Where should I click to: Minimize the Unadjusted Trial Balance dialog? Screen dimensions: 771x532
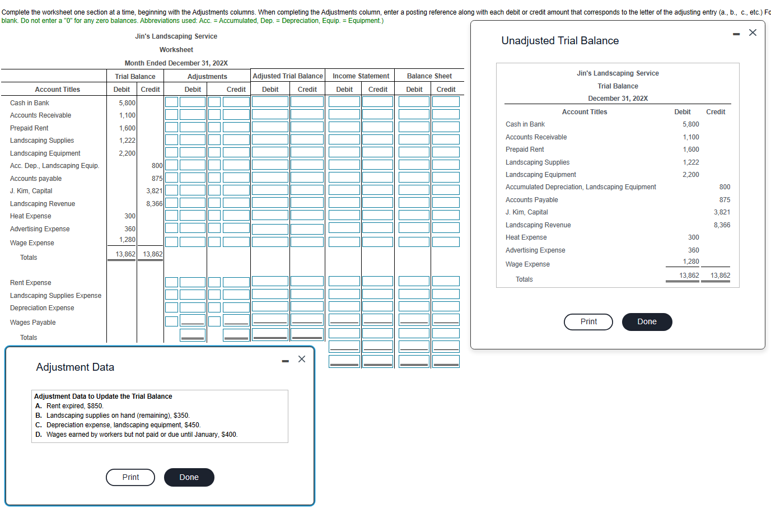coord(736,34)
